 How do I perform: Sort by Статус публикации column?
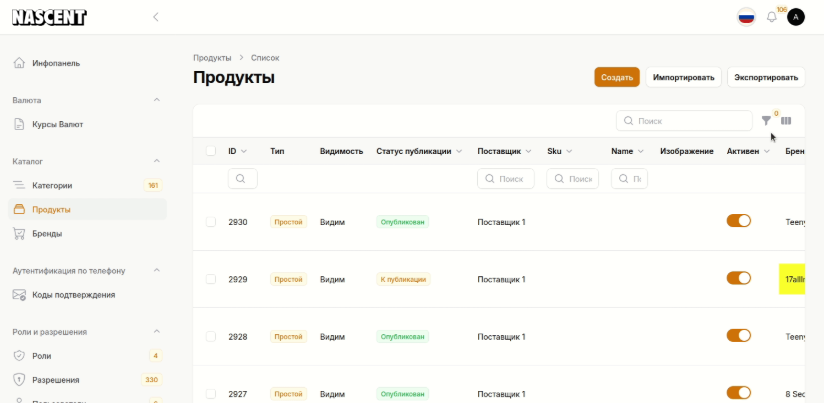pos(419,151)
